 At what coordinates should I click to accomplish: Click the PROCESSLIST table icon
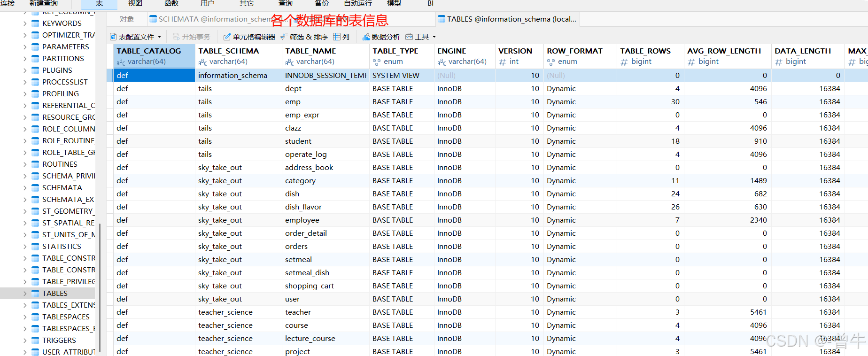click(35, 82)
